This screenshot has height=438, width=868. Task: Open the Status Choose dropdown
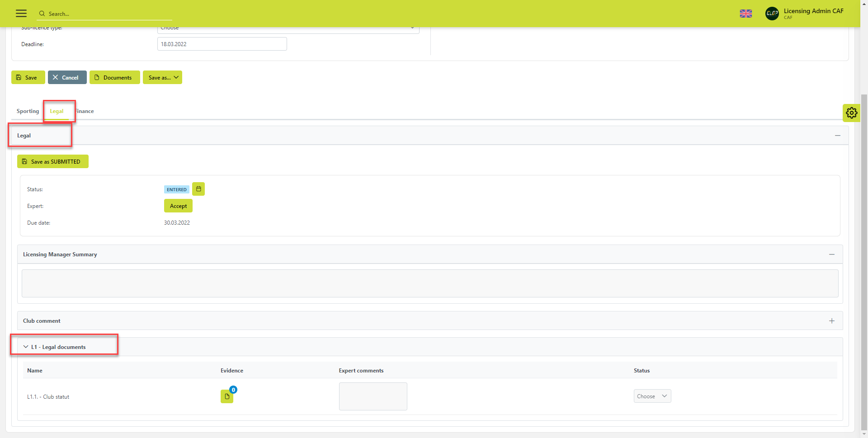[652, 396]
